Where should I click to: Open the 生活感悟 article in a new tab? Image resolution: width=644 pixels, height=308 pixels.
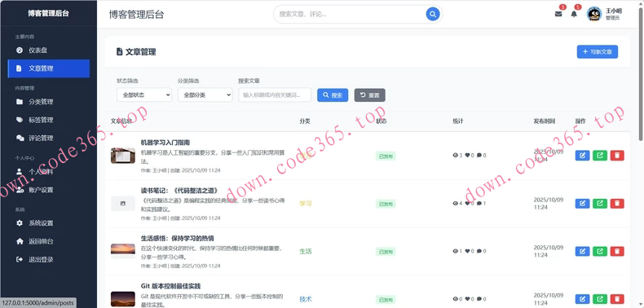(x=600, y=251)
